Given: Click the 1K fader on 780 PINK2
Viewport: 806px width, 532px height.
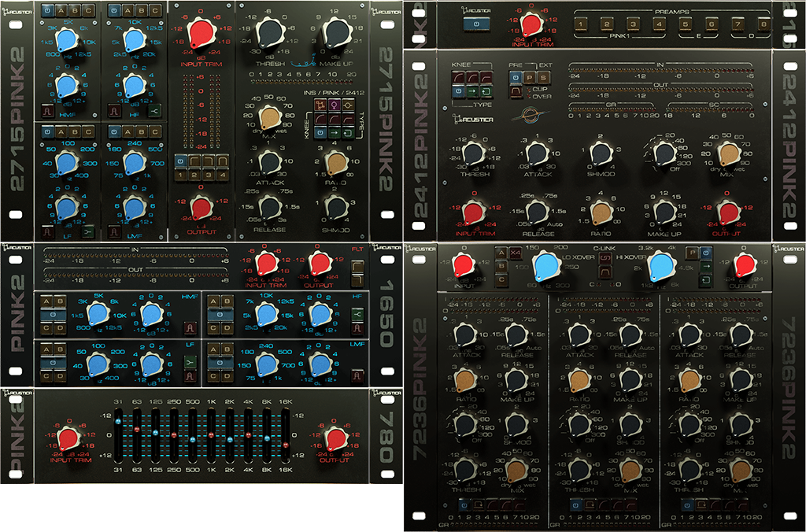Looking at the screenshot, I should (211, 434).
